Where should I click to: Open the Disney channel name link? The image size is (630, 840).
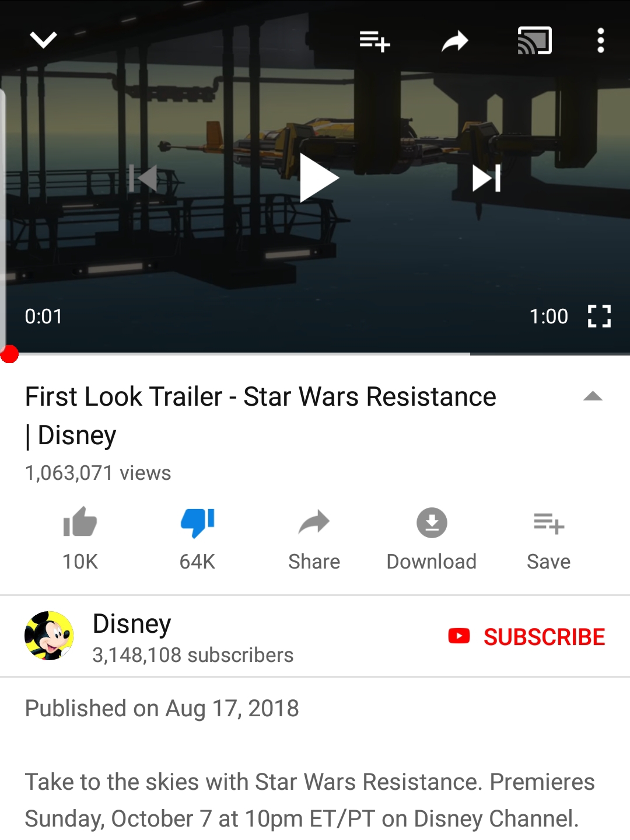(132, 623)
